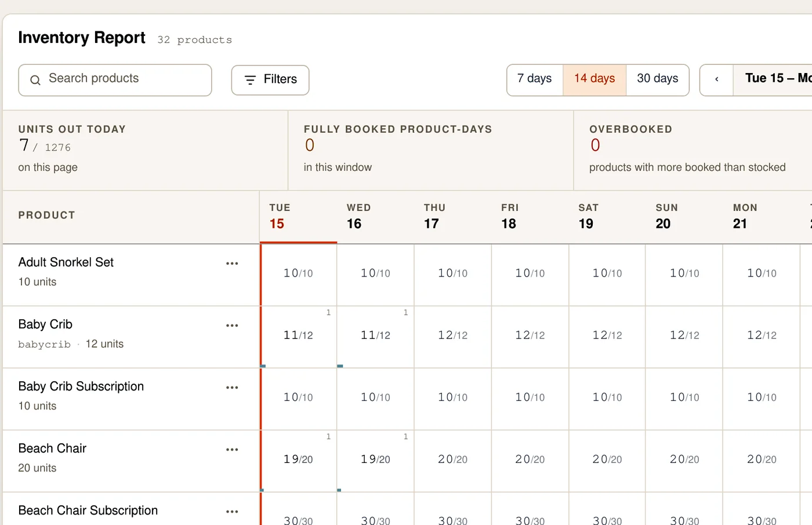
Task: Click Baby Crib Subscription Saturday 10/10 cell
Action: click(607, 398)
